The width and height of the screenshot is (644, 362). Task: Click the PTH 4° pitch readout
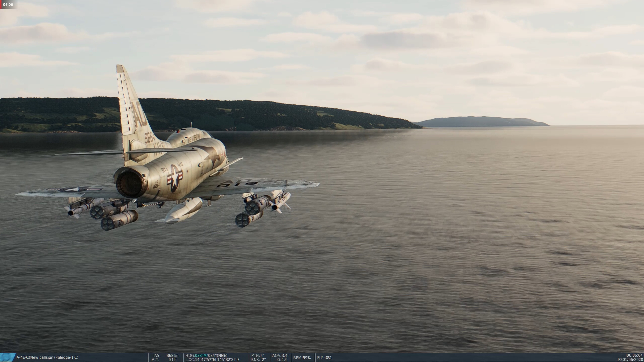point(258,355)
